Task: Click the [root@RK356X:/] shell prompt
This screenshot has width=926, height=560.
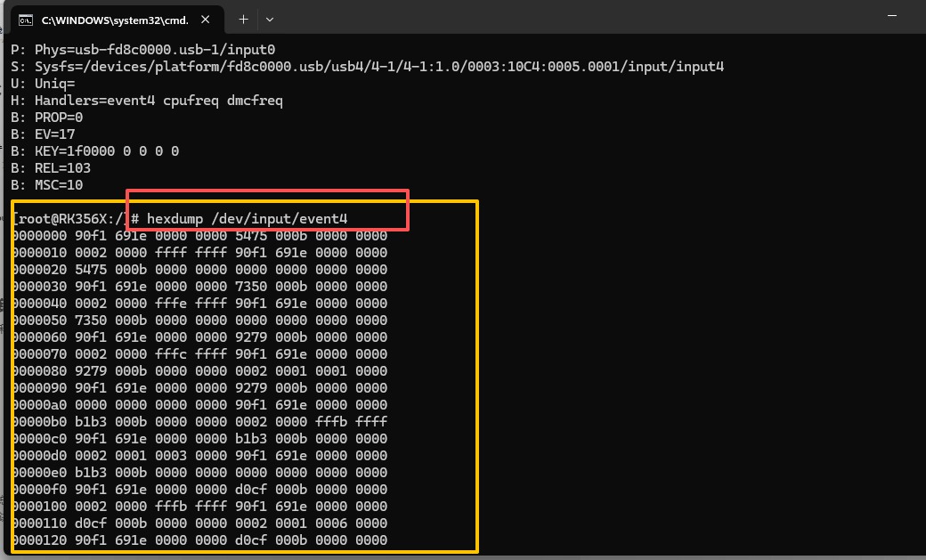Action: [75, 218]
